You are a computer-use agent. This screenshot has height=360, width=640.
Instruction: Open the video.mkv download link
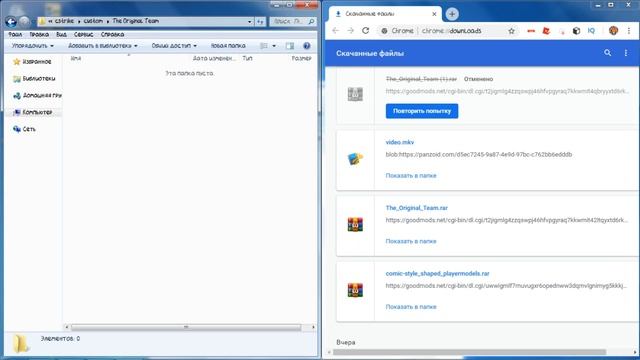pyautogui.click(x=400, y=142)
